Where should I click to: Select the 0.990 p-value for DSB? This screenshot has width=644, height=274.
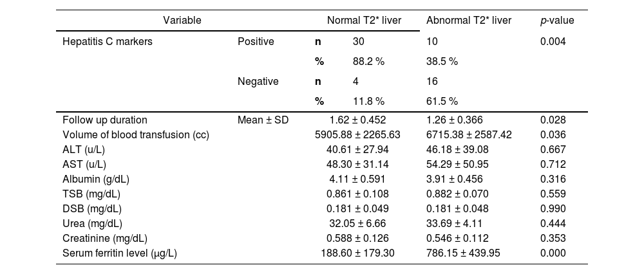[553, 208]
